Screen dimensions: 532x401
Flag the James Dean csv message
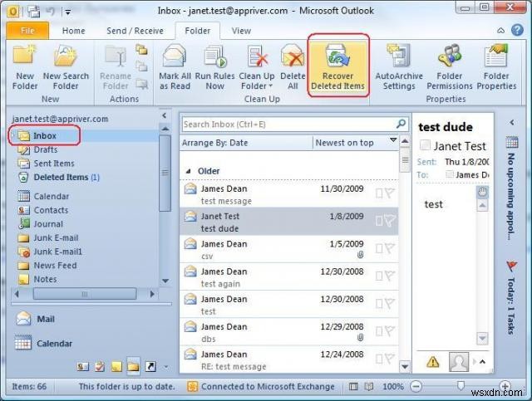pos(390,248)
